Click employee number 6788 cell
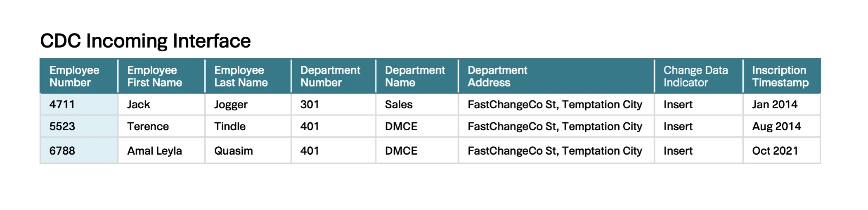 62,151
